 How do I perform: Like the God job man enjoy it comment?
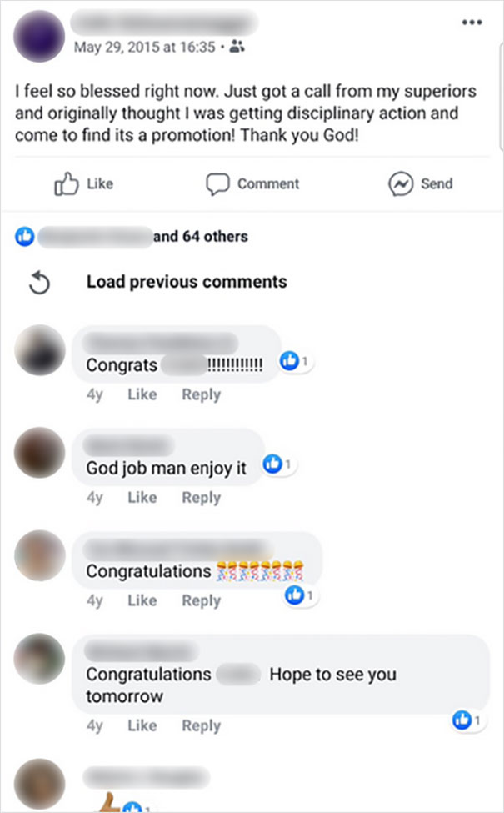click(x=142, y=497)
